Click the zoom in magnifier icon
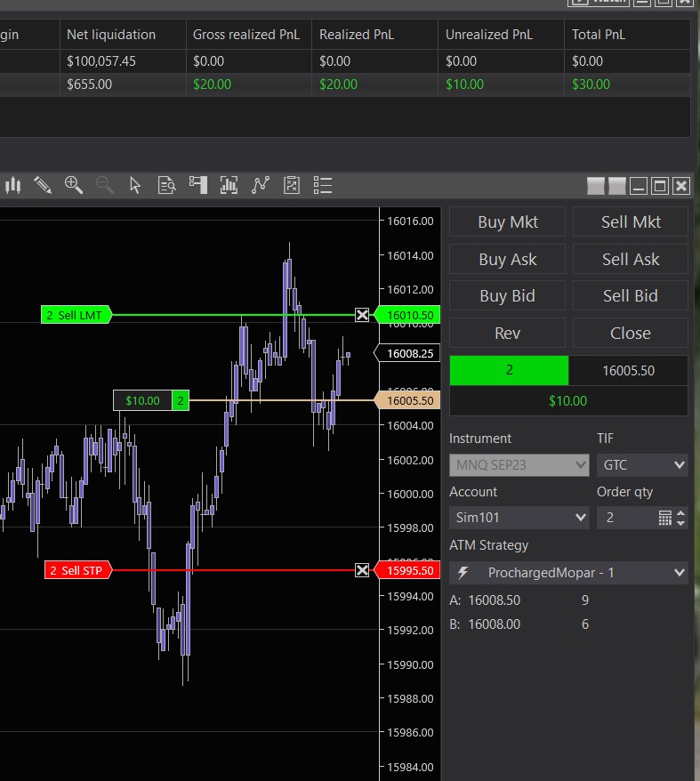Viewport: 700px width, 781px height. 74,185
